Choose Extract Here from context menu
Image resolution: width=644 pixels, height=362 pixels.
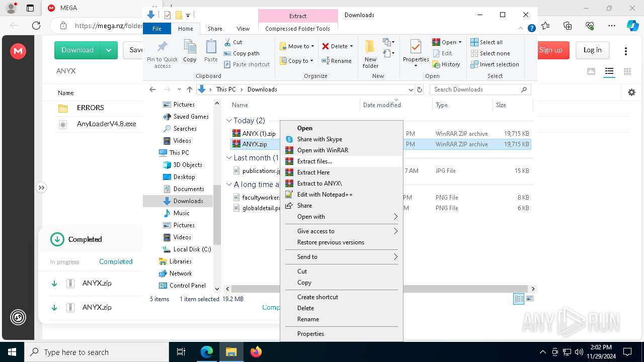[341, 172]
